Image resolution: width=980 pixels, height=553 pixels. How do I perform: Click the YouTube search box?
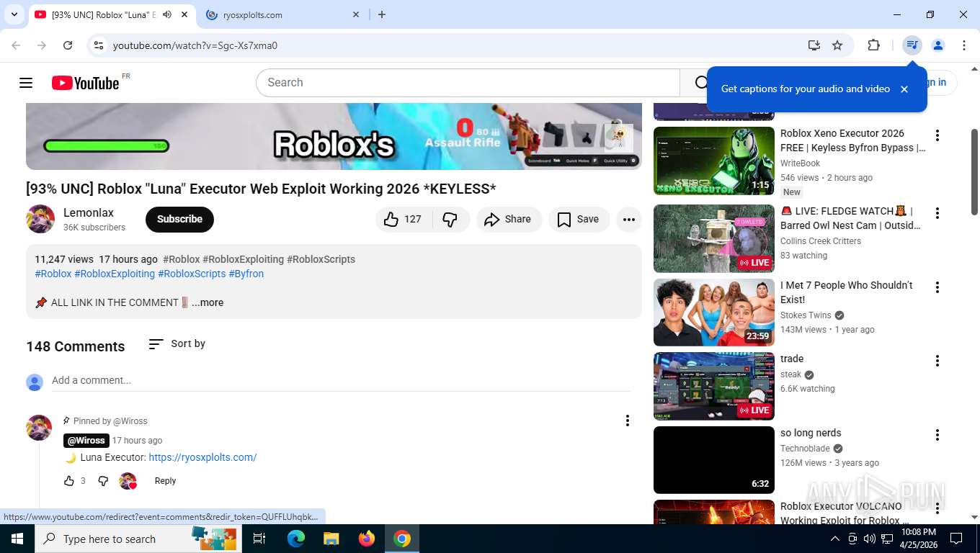[468, 83]
